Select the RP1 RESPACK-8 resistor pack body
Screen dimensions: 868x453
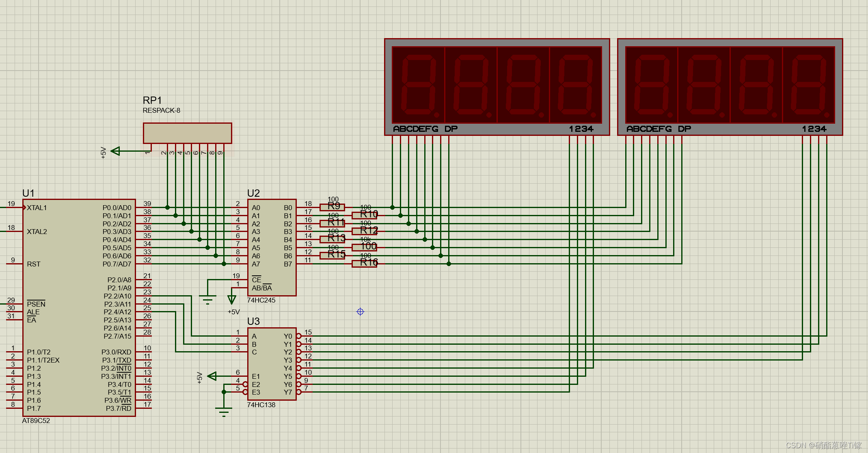pyautogui.click(x=188, y=133)
